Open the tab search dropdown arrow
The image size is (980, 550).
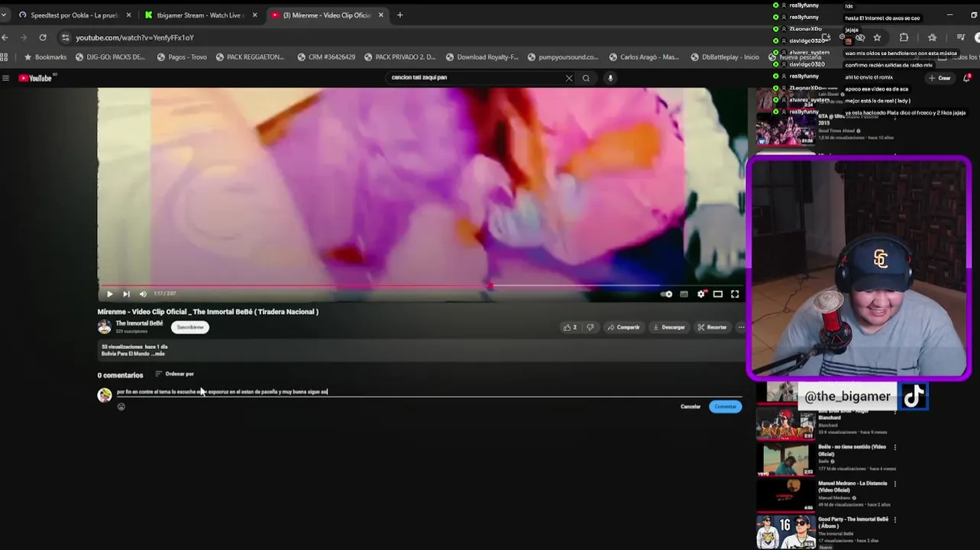click(4, 15)
